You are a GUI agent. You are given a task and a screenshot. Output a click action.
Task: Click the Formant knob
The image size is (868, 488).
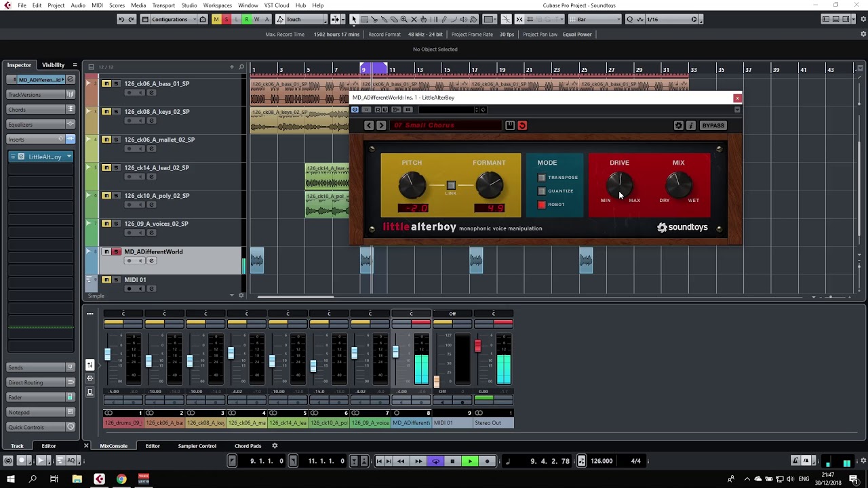[x=489, y=184]
